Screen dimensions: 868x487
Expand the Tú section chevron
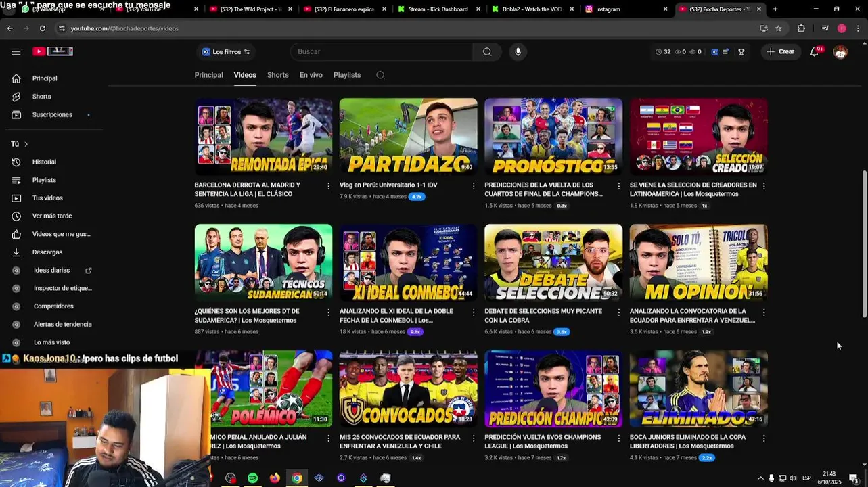pyautogui.click(x=26, y=144)
